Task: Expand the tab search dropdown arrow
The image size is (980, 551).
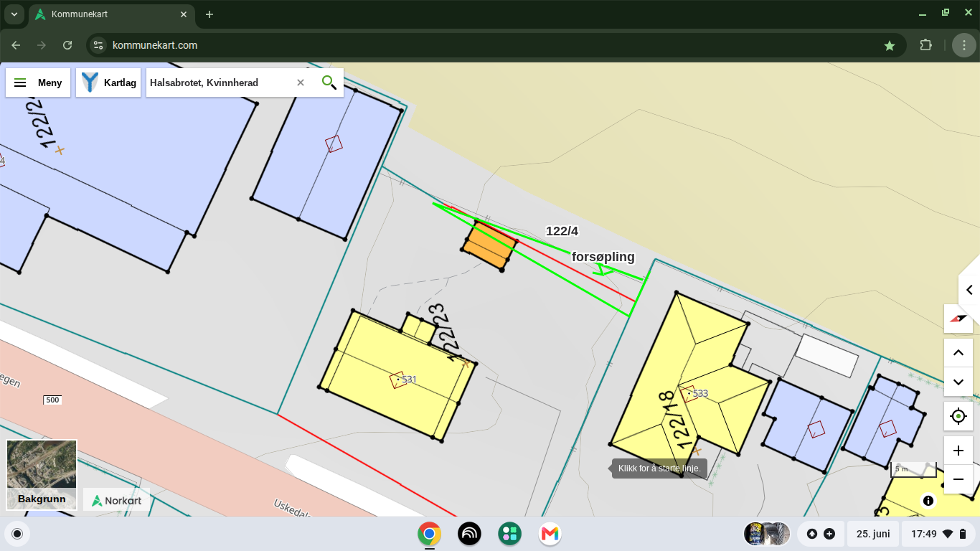Action: pyautogui.click(x=14, y=14)
